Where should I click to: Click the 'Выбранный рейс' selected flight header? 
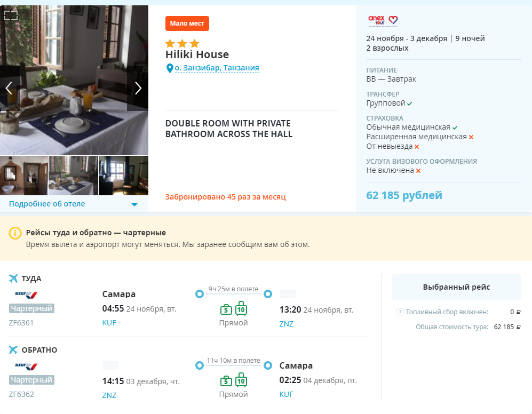coord(456,287)
